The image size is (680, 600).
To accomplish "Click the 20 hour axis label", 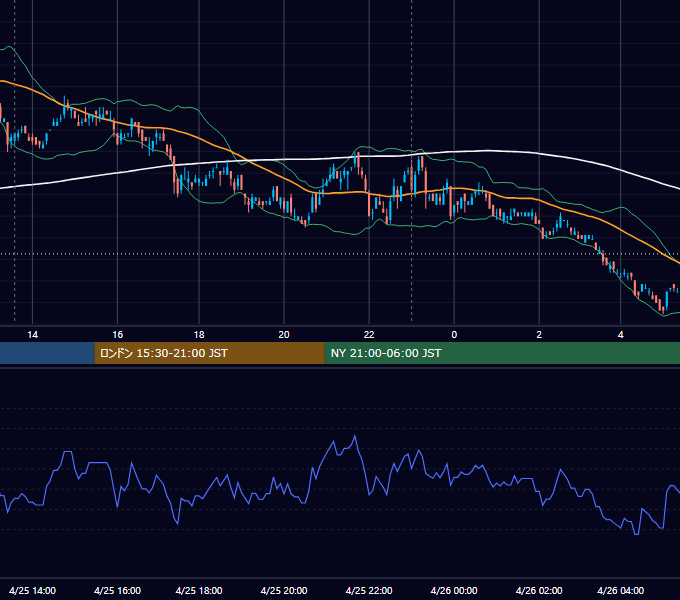I will [284, 335].
